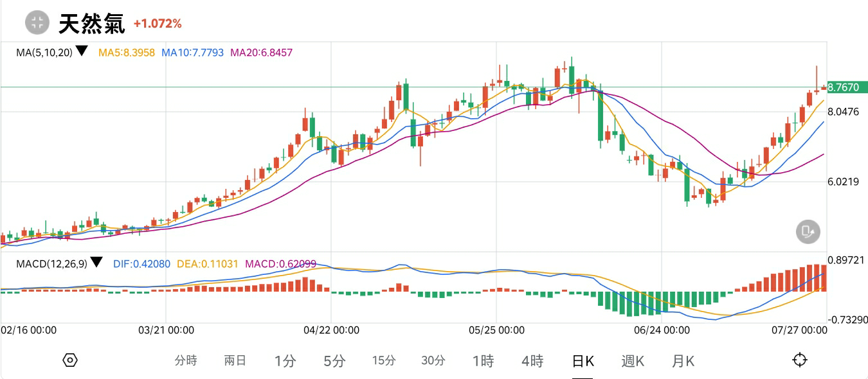Screen dimensions: 868x379
Task: Open the hexagon chart settings icon
Action: (70, 360)
